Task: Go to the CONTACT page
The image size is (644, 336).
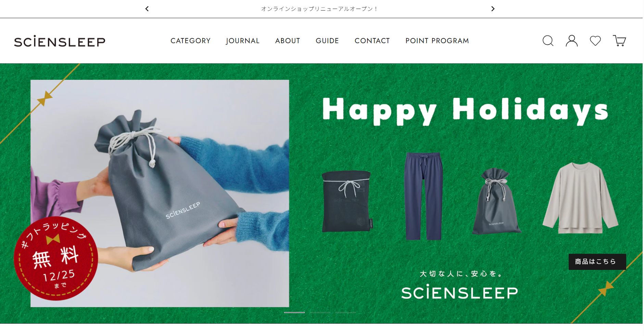Action: [372, 41]
